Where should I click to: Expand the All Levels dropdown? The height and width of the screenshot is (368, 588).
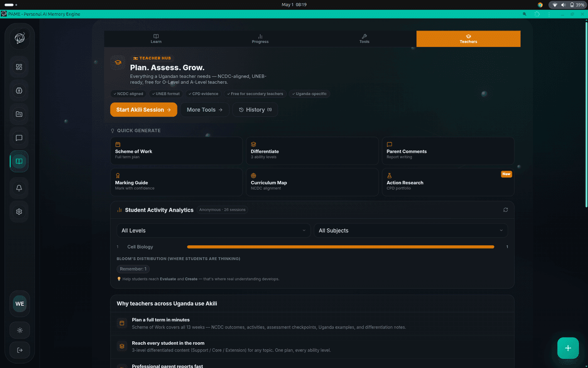(x=213, y=231)
